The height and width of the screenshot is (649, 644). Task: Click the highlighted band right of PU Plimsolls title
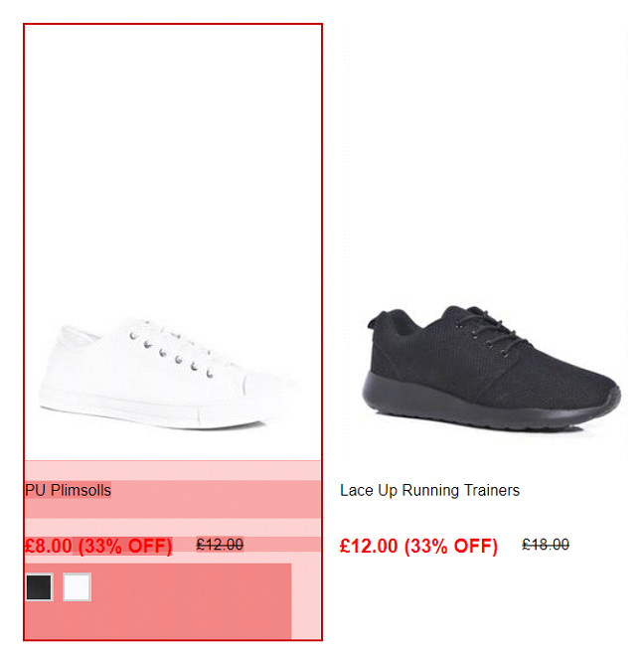[216, 499]
